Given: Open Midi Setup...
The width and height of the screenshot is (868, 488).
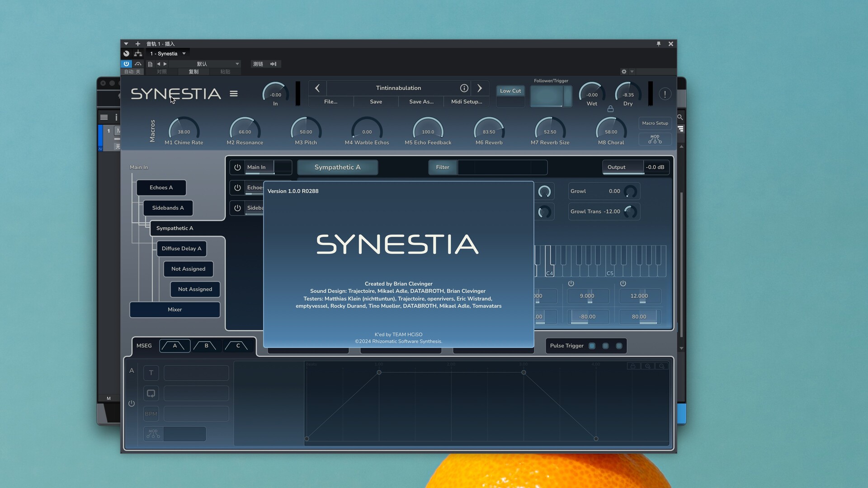Looking at the screenshot, I should pyautogui.click(x=467, y=102).
